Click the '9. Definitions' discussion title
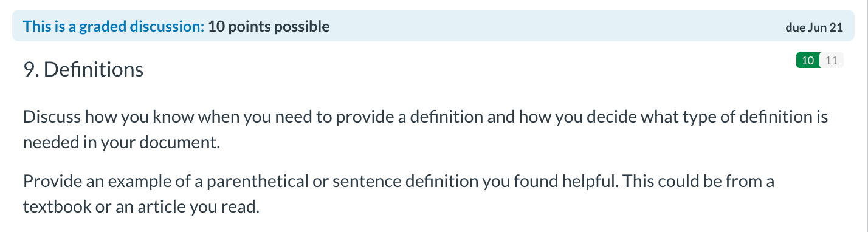Image resolution: width=868 pixels, height=232 pixels. [83, 70]
